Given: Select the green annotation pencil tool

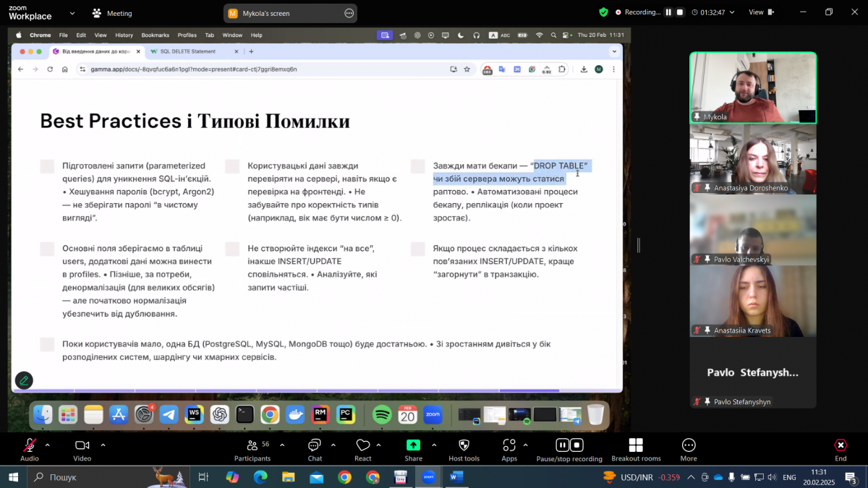Looking at the screenshot, I should pos(24,380).
